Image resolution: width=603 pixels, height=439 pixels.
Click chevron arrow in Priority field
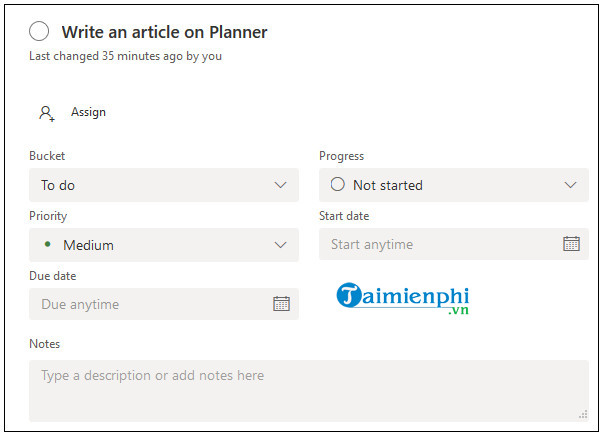click(281, 245)
